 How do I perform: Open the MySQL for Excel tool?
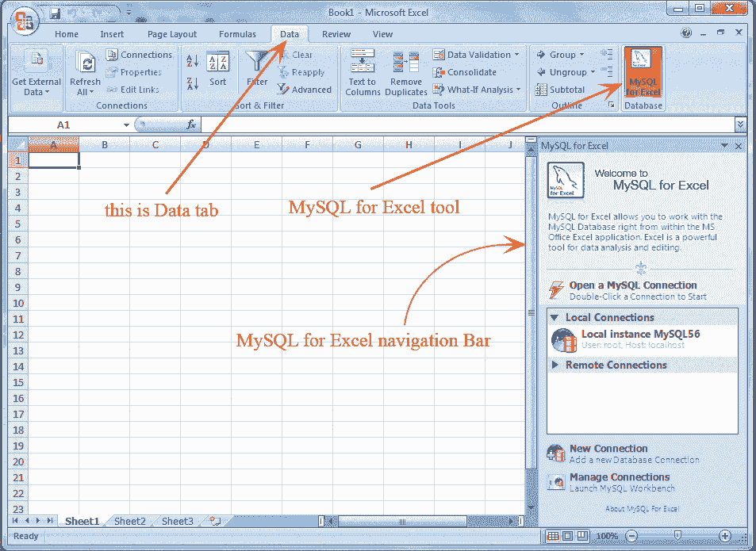point(643,73)
